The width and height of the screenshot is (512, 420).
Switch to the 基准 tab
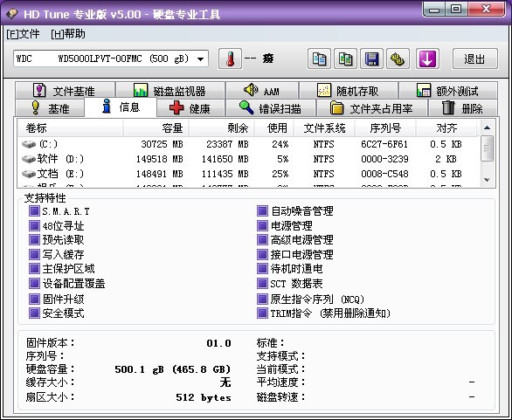[x=50, y=108]
